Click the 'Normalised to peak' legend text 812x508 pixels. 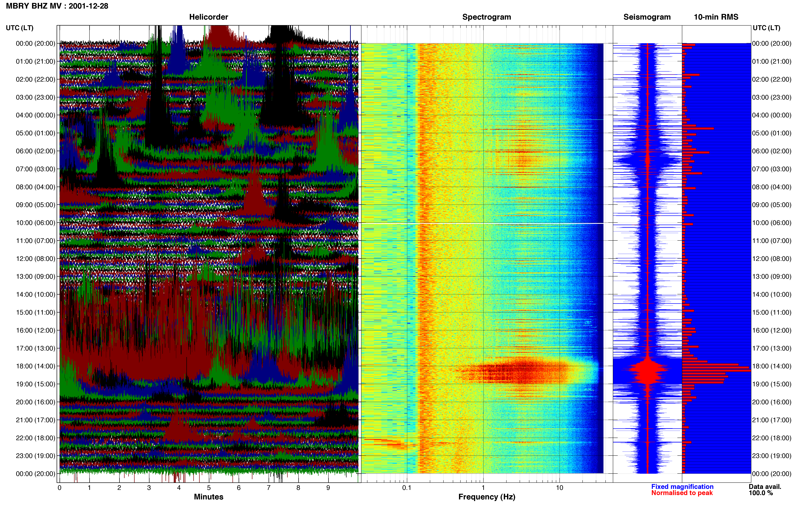coord(682,493)
